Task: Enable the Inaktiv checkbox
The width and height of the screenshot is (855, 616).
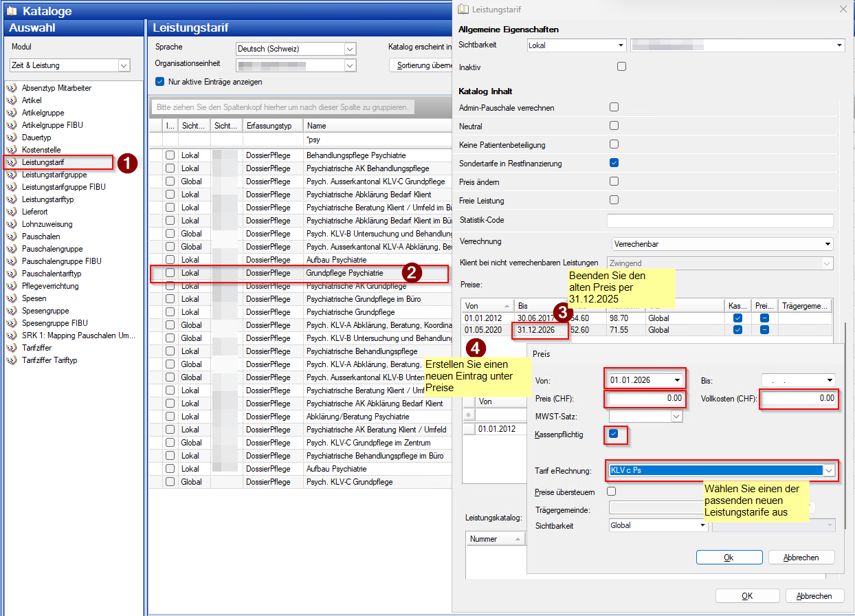Action: click(621, 67)
